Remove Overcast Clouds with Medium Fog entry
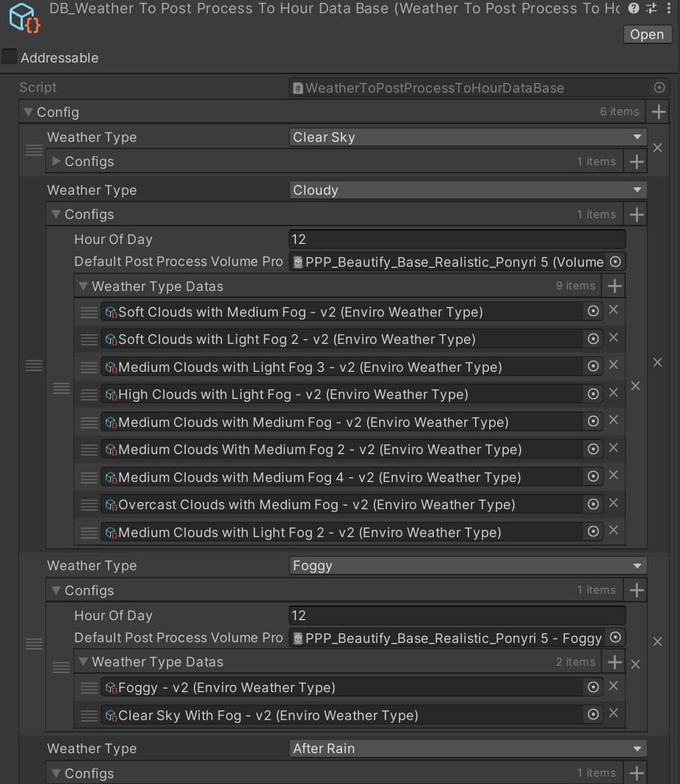This screenshot has height=784, width=680. (614, 503)
